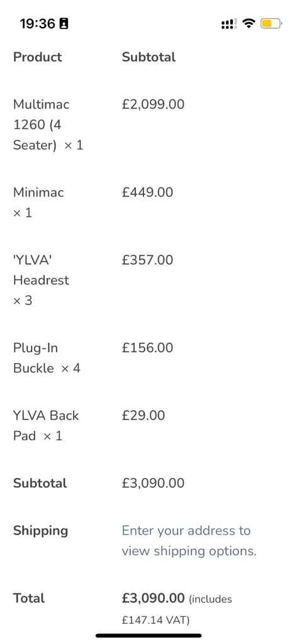Screen dimensions: 297x644
Task: Tap the cellular signal bars icon
Action: pyautogui.click(x=229, y=24)
